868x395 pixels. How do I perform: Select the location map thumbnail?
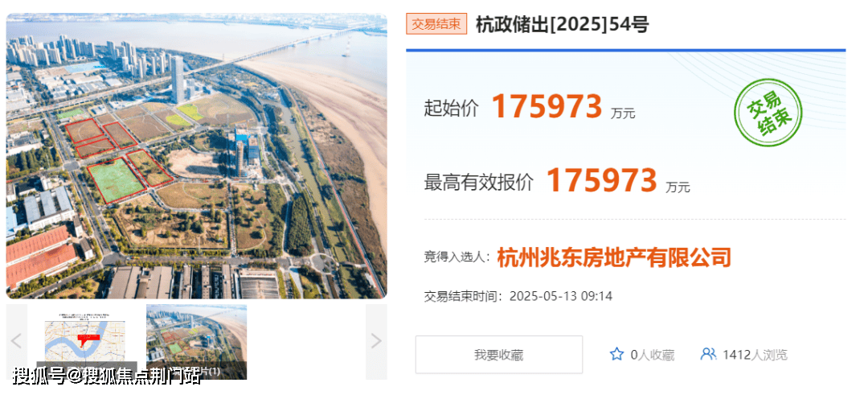pos(86,341)
